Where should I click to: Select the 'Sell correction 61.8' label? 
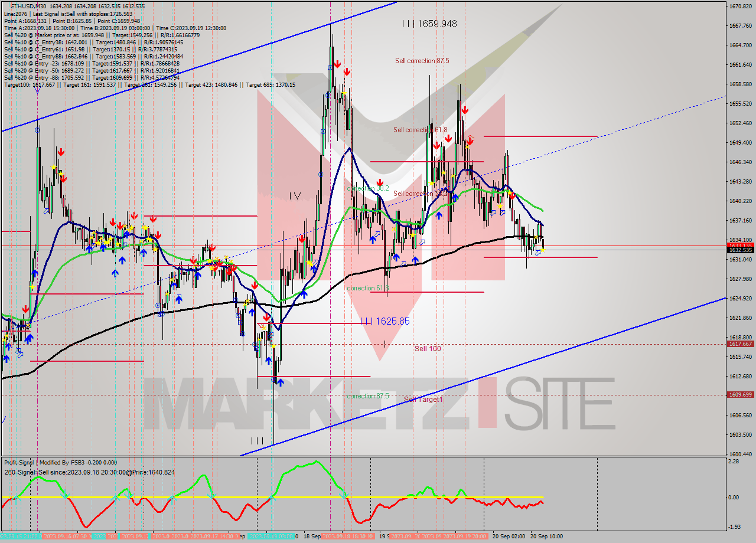(421, 129)
